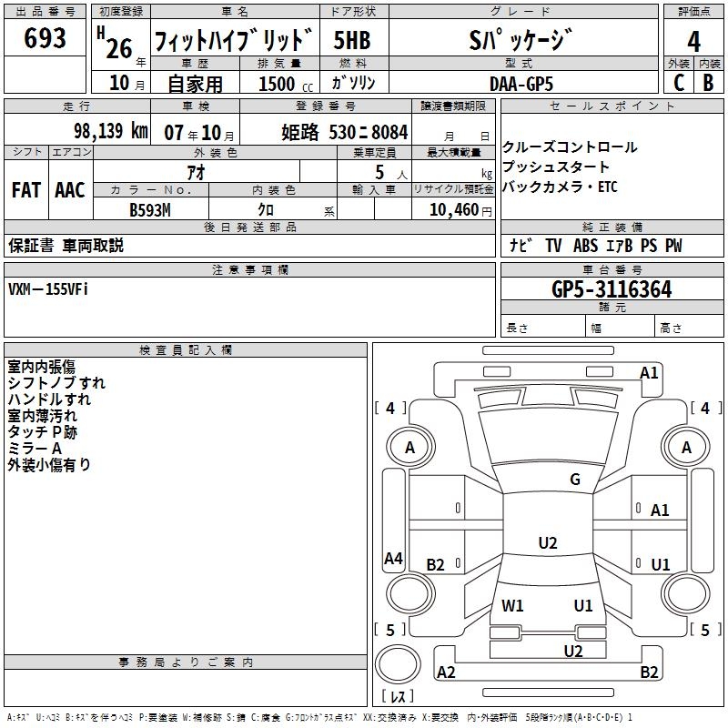This screenshot has height=728, width=728.
Task: Click PW in genuine equipment
Action: coord(673,246)
